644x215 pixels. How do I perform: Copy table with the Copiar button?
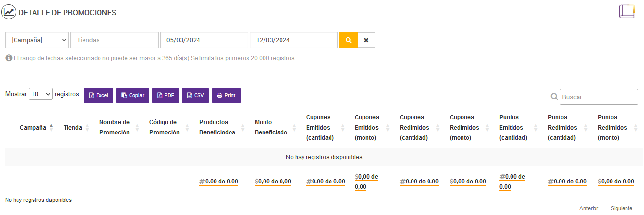tap(132, 96)
